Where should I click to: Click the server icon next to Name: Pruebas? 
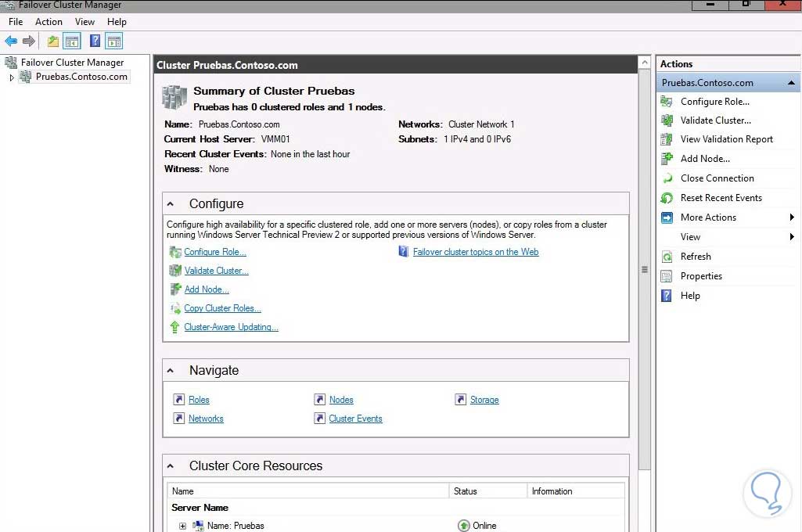click(198, 526)
